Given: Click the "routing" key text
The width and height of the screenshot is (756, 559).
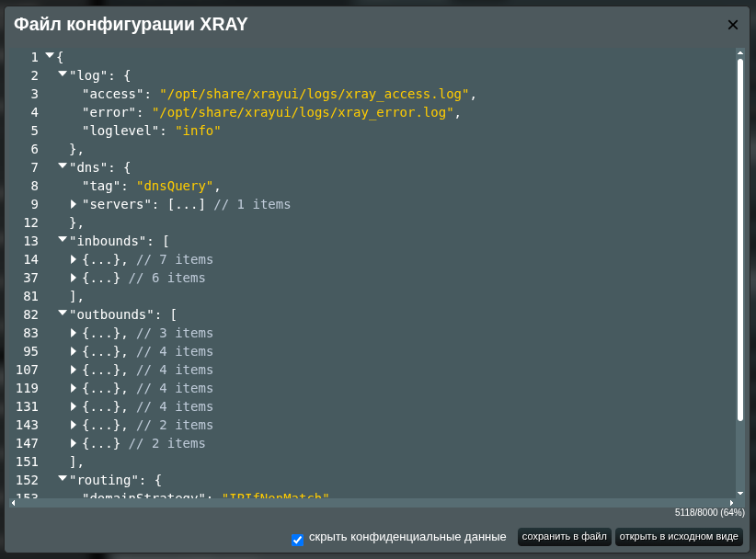Looking at the screenshot, I should pyautogui.click(x=104, y=481).
